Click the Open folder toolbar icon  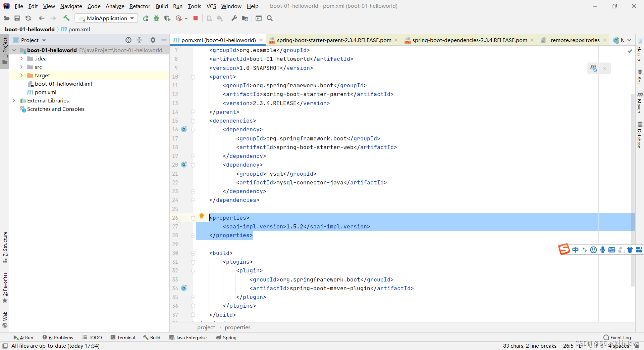point(6,18)
